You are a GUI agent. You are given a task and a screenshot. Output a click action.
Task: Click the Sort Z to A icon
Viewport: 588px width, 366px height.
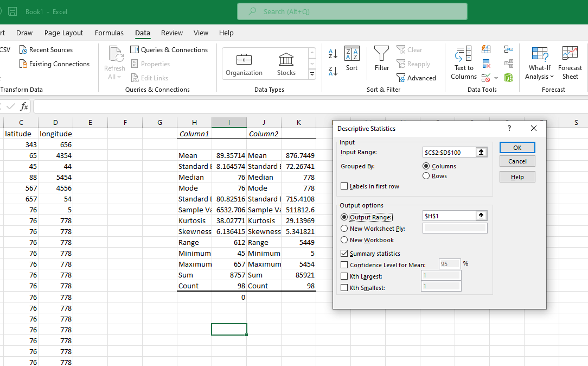(333, 71)
